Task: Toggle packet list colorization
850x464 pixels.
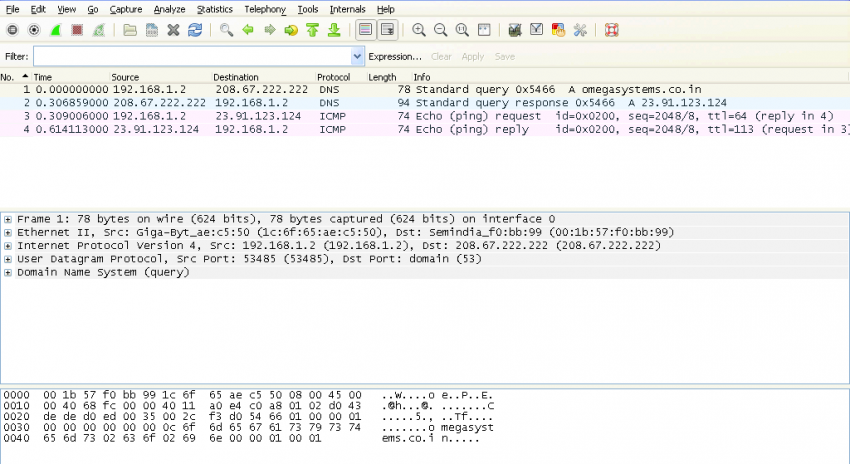Action: point(365,30)
